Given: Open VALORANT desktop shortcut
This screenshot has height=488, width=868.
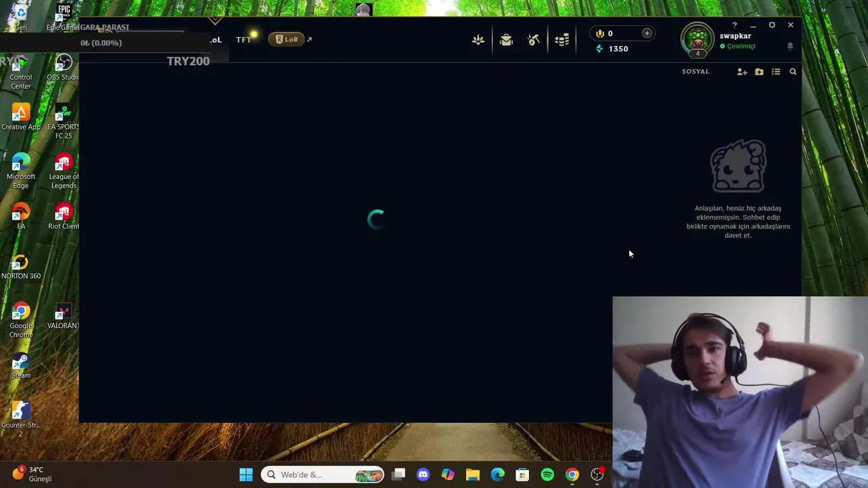Looking at the screenshot, I should click(63, 316).
